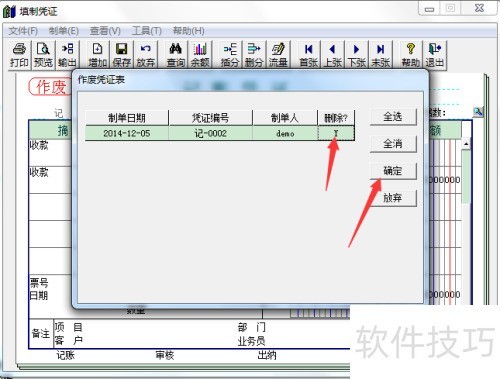Click the magnifier lookup icon at right
Screen dimensions: 500x379
point(478,112)
